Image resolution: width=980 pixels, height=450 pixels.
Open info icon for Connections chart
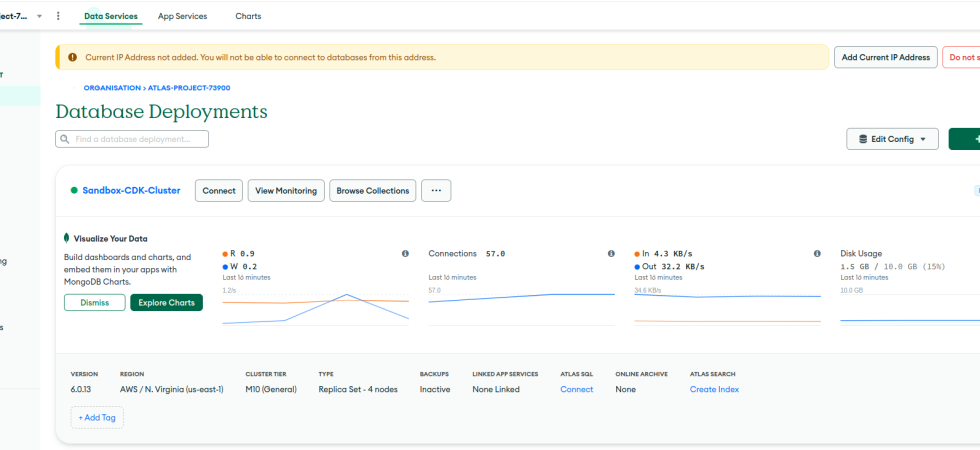611,254
